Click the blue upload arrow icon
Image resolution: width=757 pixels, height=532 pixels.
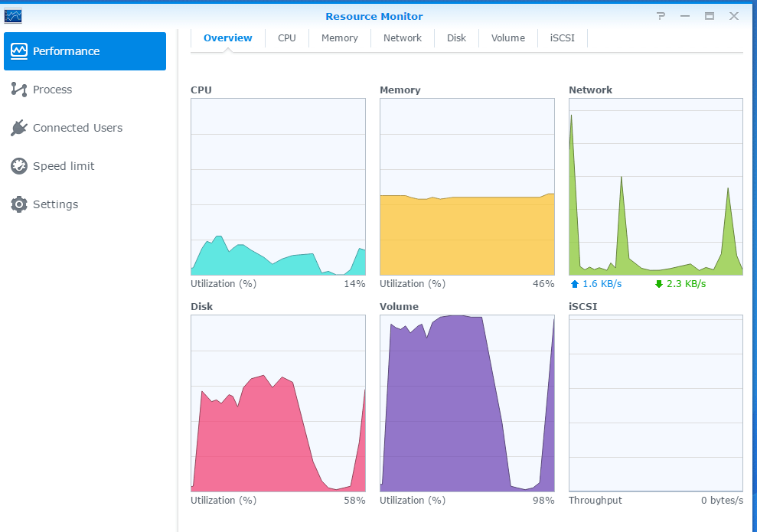click(x=575, y=284)
